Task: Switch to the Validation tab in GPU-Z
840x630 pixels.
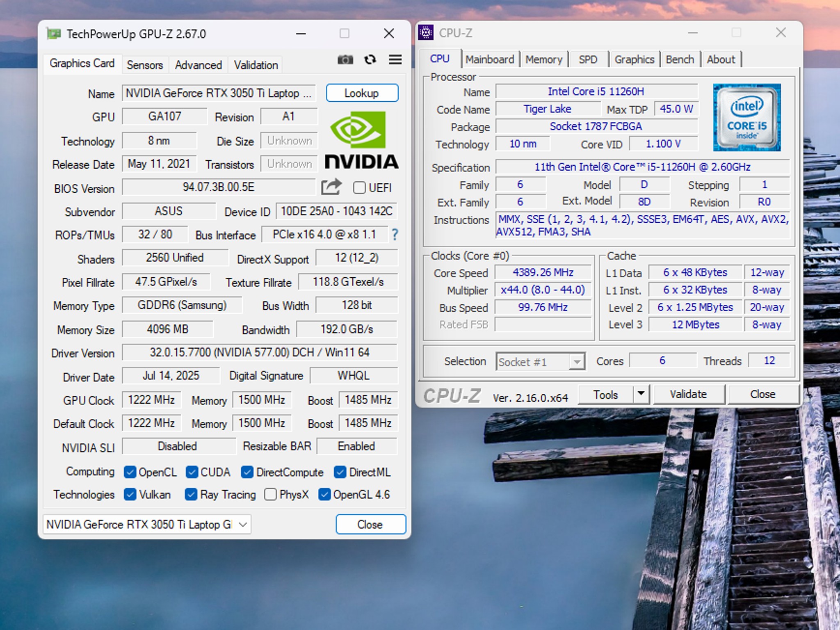Action: [256, 65]
